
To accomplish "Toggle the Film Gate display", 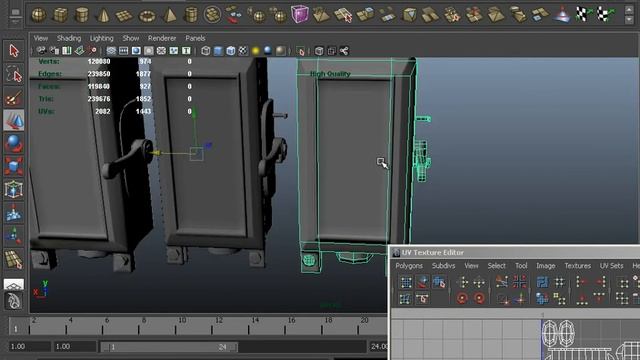I will point(124,51).
